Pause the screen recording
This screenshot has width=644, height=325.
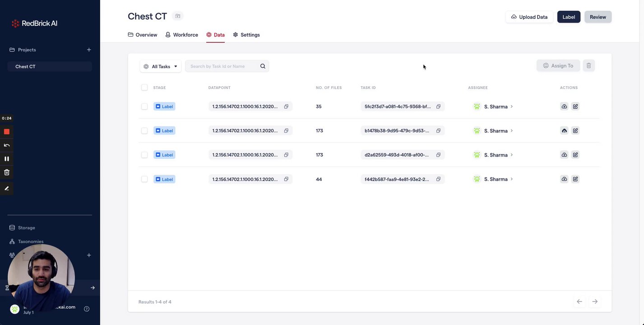pyautogui.click(x=7, y=158)
